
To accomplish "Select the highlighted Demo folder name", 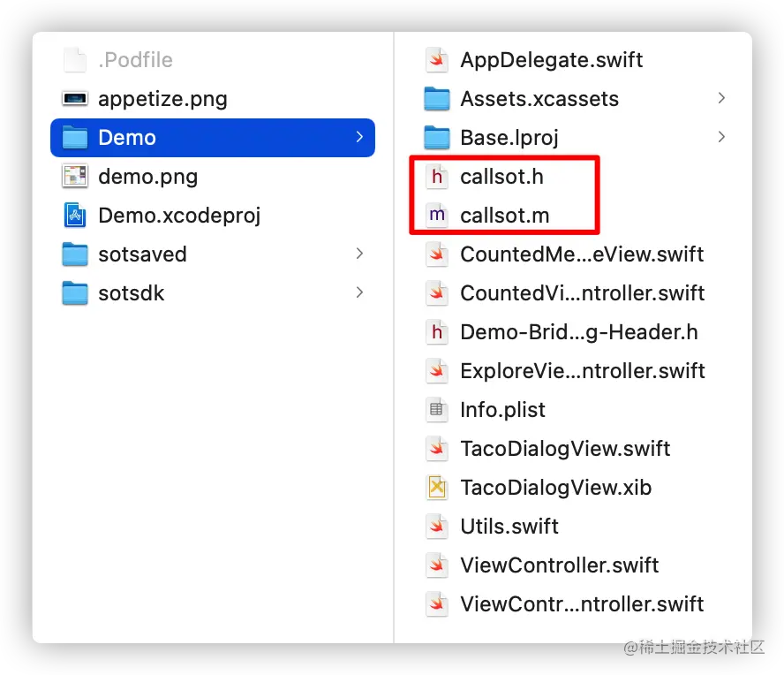I will 127,138.
